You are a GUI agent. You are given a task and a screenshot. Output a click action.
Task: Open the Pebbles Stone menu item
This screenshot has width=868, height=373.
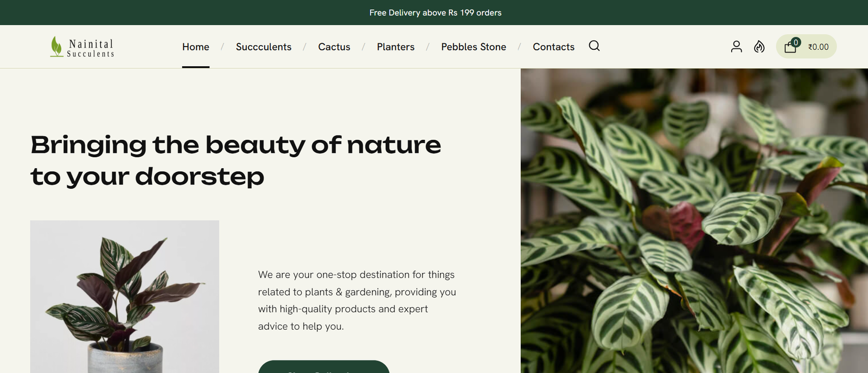pos(474,47)
